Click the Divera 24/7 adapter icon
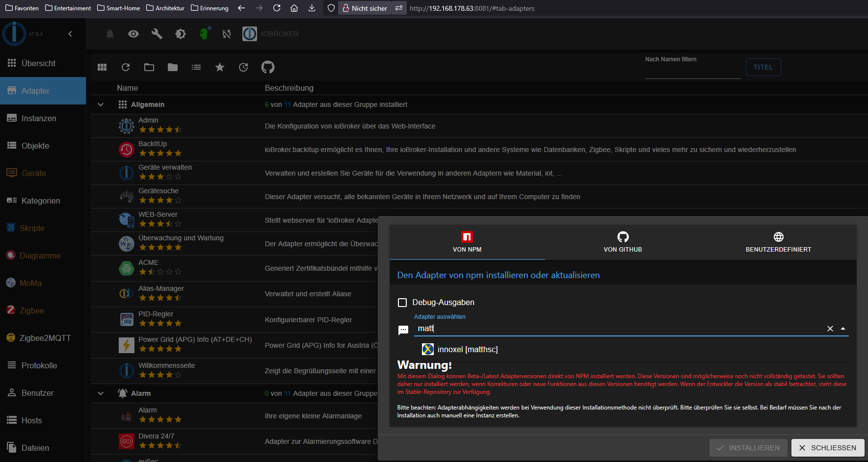 coord(127,441)
